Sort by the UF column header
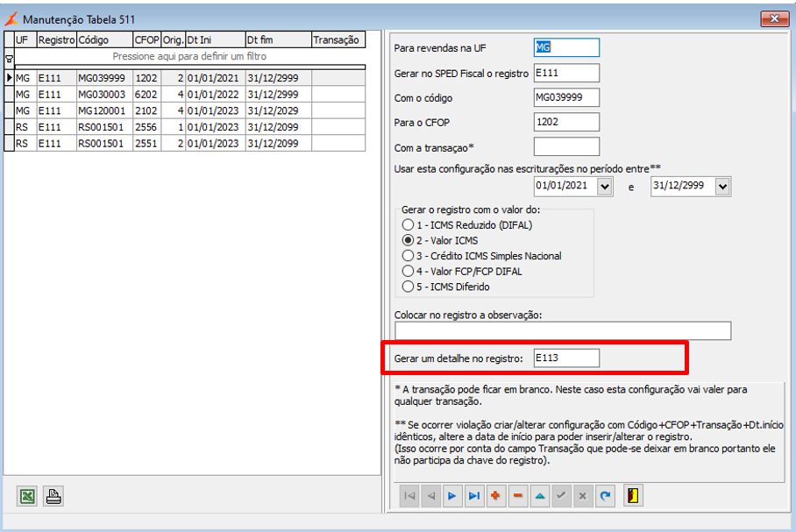Screen dimensions: 796x532 (x=25, y=39)
